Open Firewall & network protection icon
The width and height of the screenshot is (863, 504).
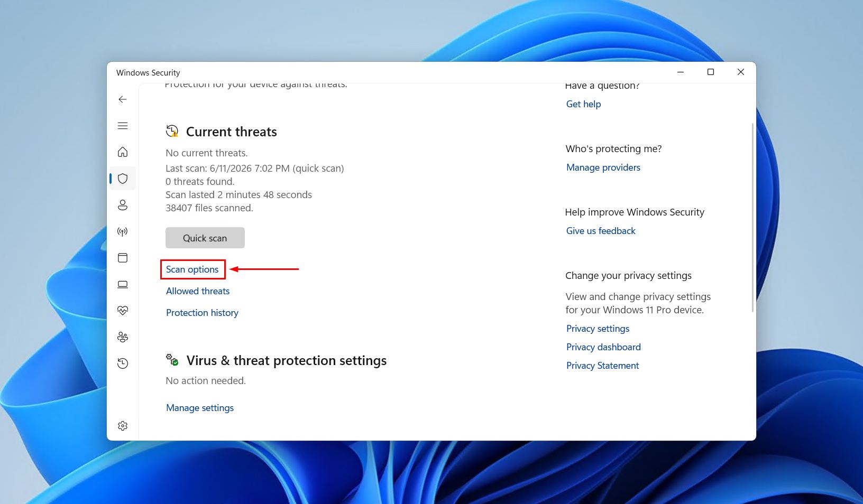click(123, 231)
